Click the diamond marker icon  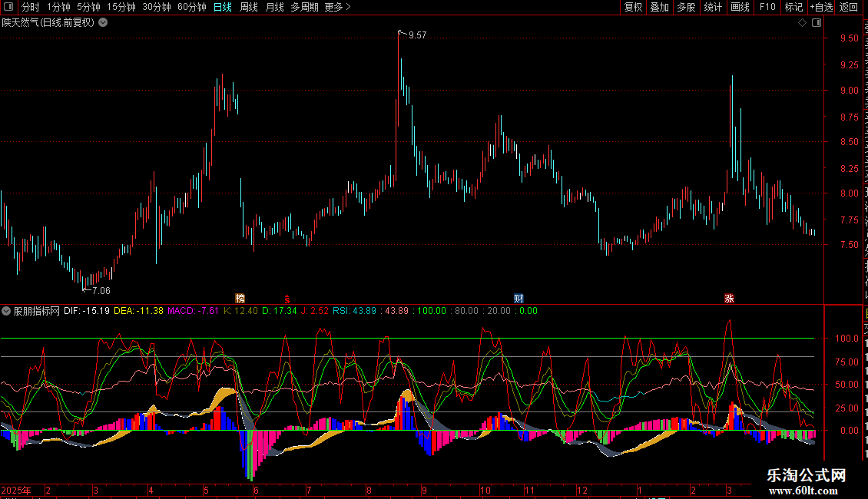802,23
